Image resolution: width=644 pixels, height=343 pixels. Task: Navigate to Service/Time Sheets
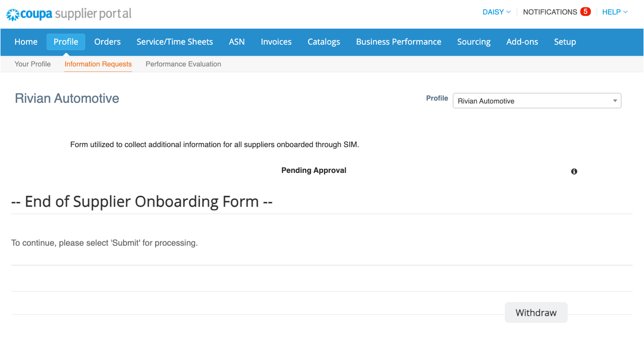click(174, 42)
